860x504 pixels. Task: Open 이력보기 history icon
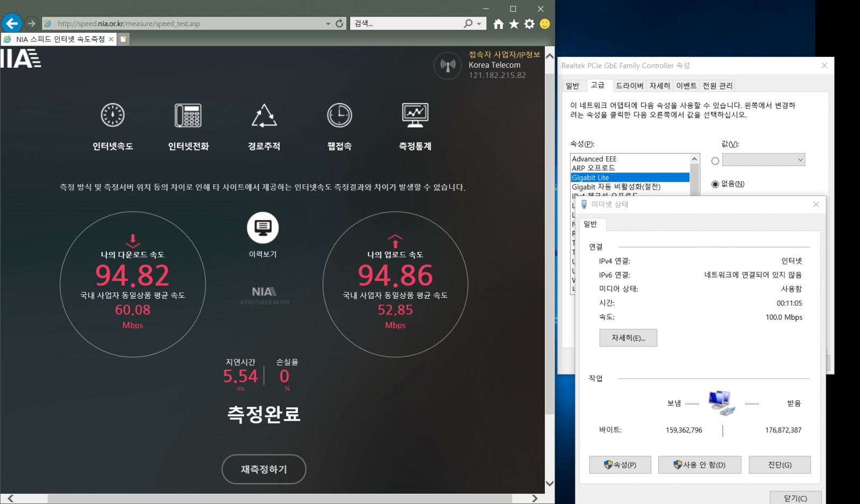pyautogui.click(x=263, y=228)
